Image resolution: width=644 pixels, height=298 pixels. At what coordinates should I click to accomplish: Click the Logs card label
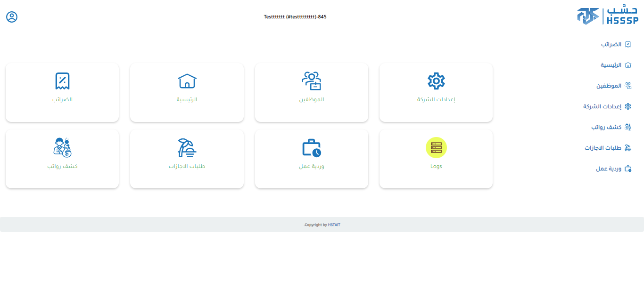[436, 166]
